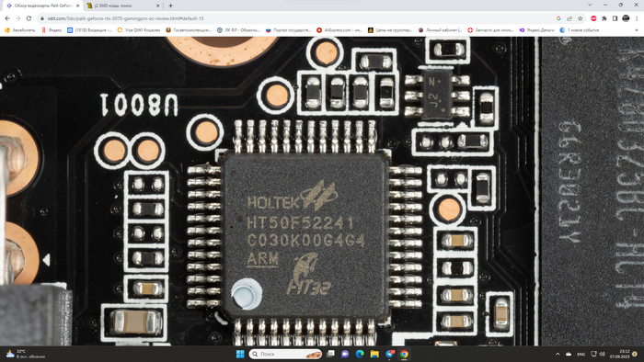This screenshot has height=362, width=644.
Task: Click the address bar URL field
Action: point(295,18)
